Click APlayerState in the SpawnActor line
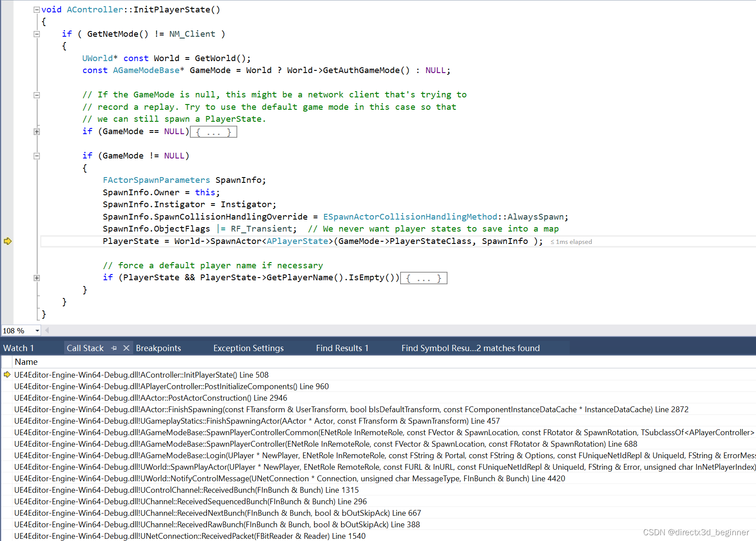Screen dimensions: 756x541 coord(297,241)
